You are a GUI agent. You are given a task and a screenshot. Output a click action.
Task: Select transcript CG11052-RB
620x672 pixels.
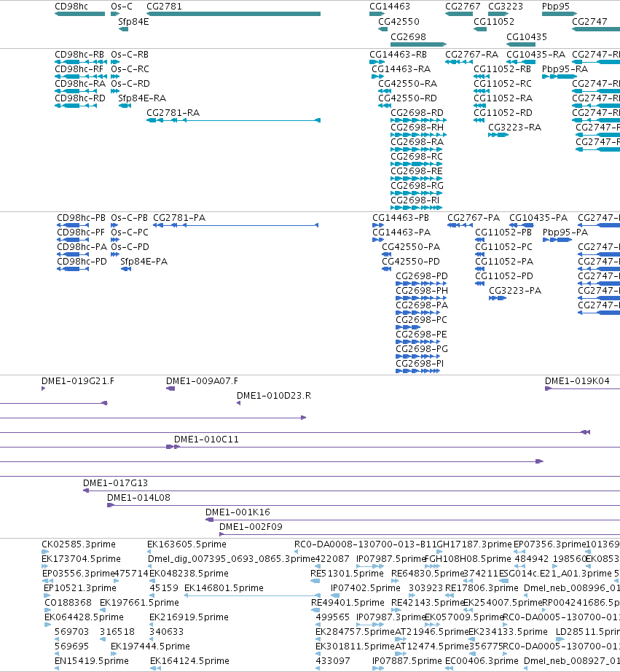coord(482,77)
